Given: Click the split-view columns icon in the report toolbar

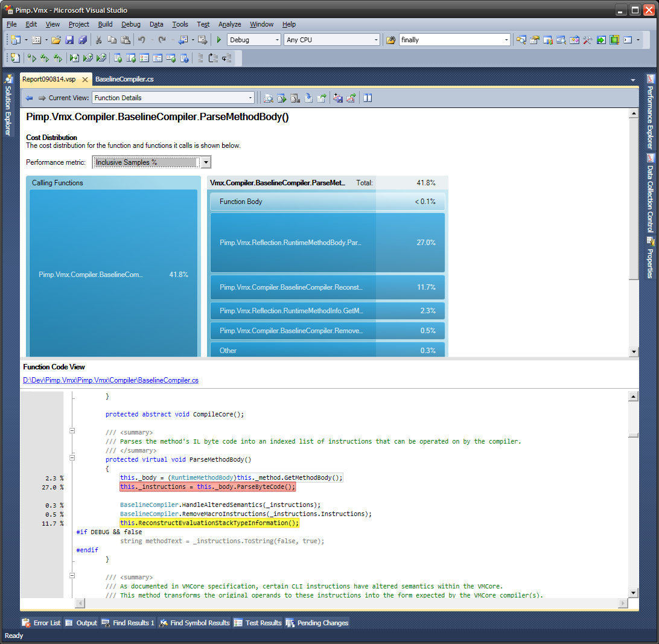Looking at the screenshot, I should [368, 98].
